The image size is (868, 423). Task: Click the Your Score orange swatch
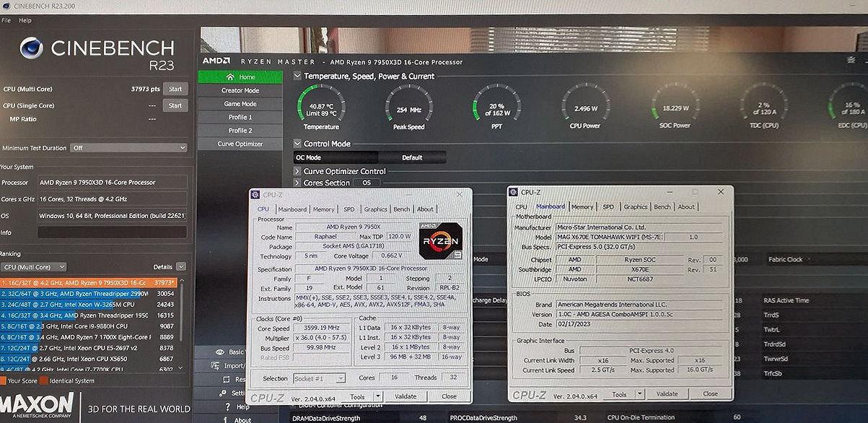click(3, 380)
